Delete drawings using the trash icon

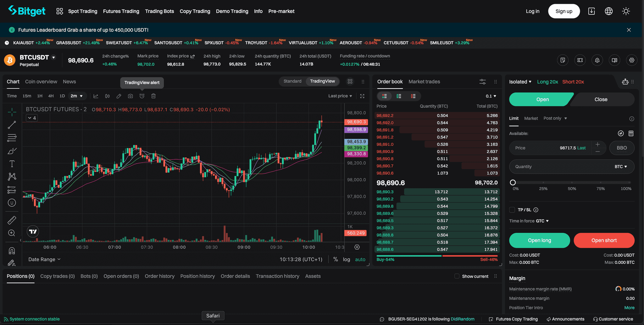pyautogui.click(x=153, y=96)
